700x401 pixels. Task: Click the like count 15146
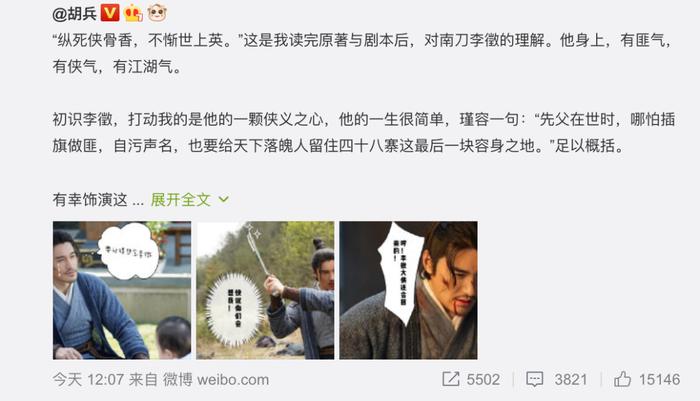(x=660, y=380)
